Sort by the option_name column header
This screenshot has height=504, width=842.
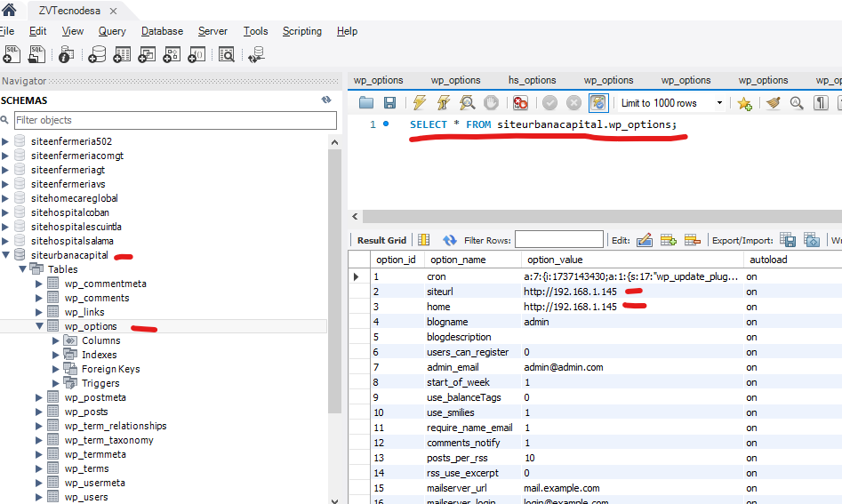pos(456,260)
